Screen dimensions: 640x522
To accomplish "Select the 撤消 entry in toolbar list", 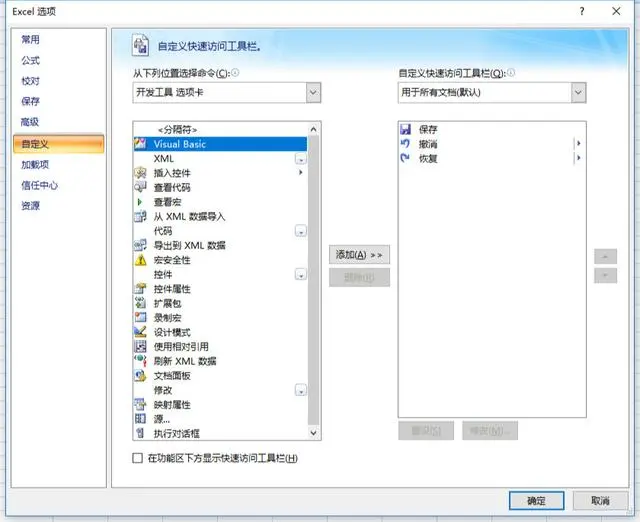I will 492,144.
